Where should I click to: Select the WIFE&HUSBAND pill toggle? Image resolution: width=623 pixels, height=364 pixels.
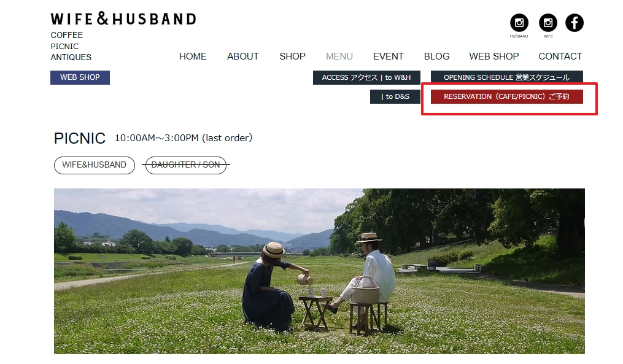point(95,165)
